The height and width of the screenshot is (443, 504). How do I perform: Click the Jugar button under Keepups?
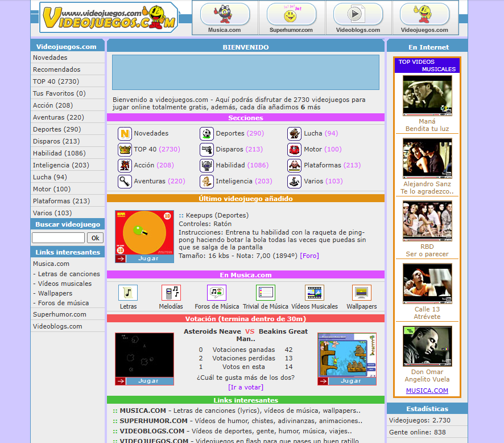coord(149,259)
